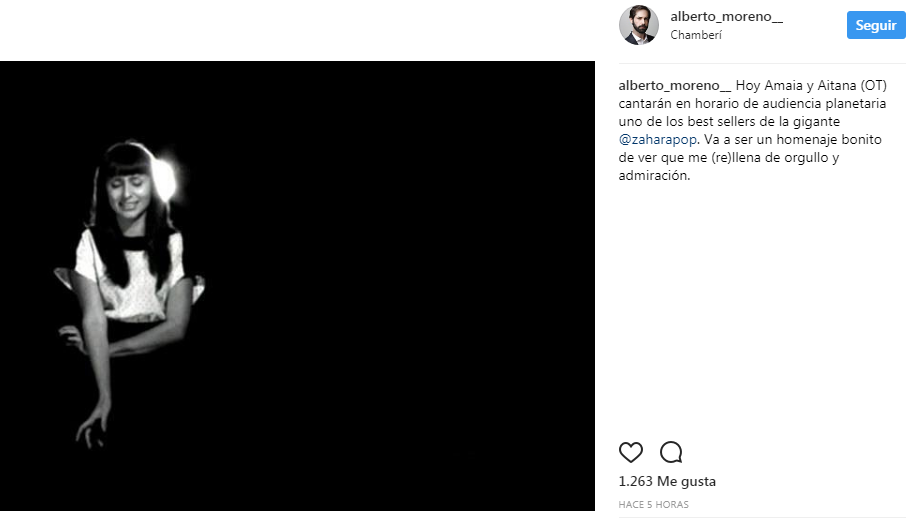This screenshot has height=529, width=911.
Task: Click the empty black area of the video
Action: pos(420,300)
